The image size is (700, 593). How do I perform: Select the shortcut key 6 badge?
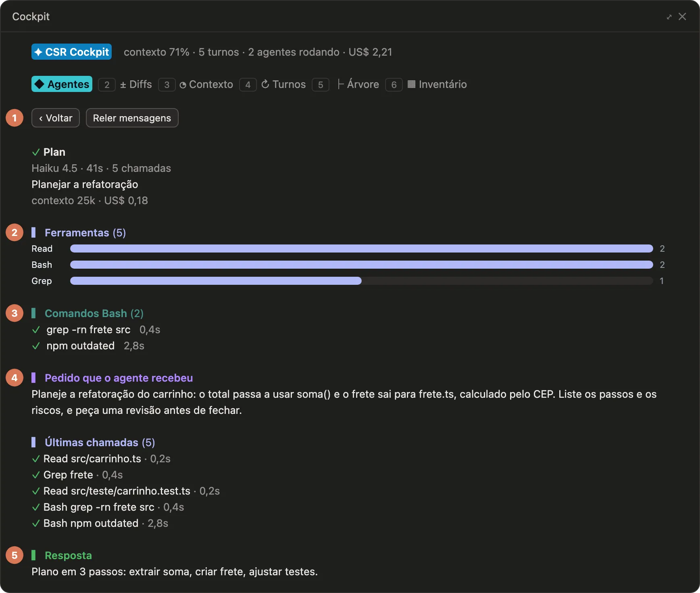(394, 85)
